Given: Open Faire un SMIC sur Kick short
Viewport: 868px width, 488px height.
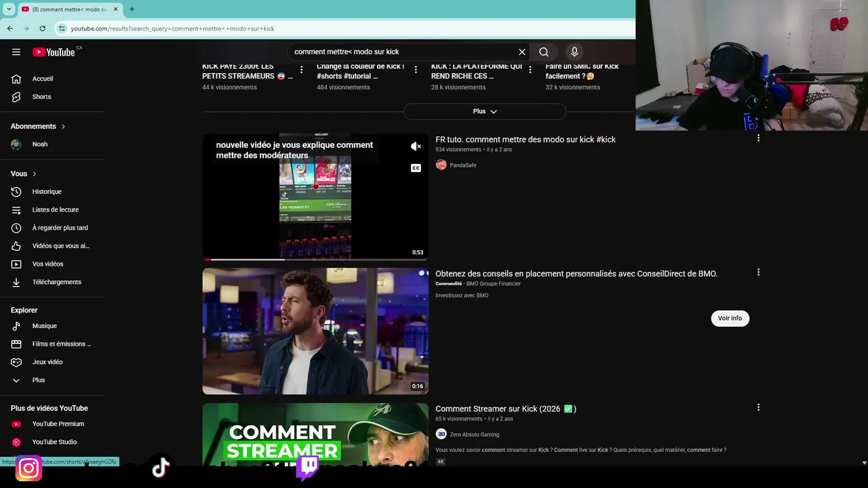Looking at the screenshot, I should (582, 71).
